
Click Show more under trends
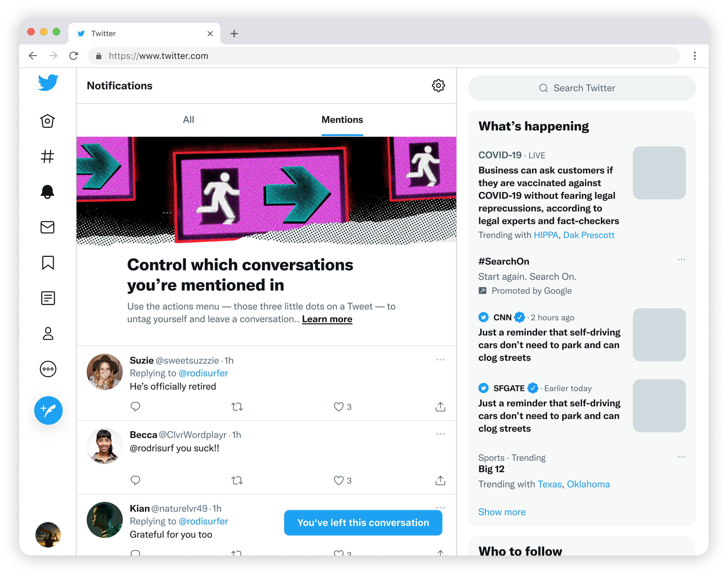click(501, 512)
